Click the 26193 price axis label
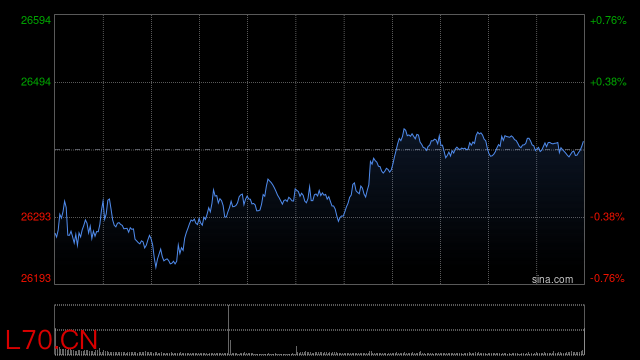Viewport: 640px width, 360px height. pyautogui.click(x=36, y=278)
